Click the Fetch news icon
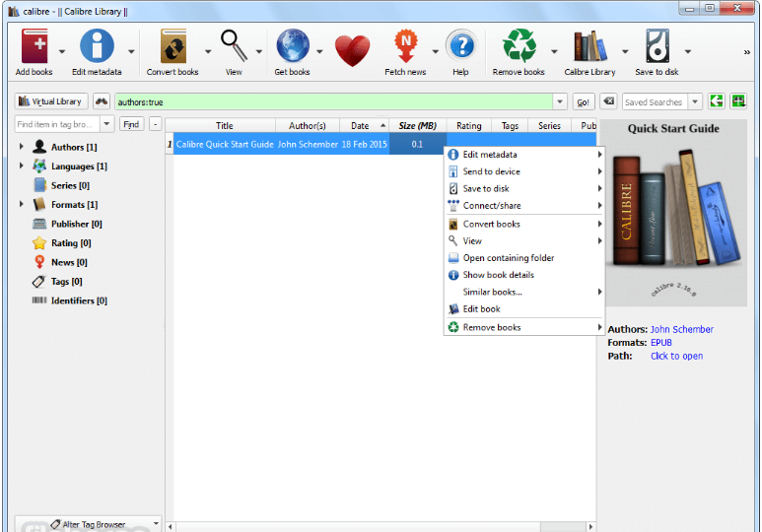Viewport: 762px width, 532px height. click(406, 47)
